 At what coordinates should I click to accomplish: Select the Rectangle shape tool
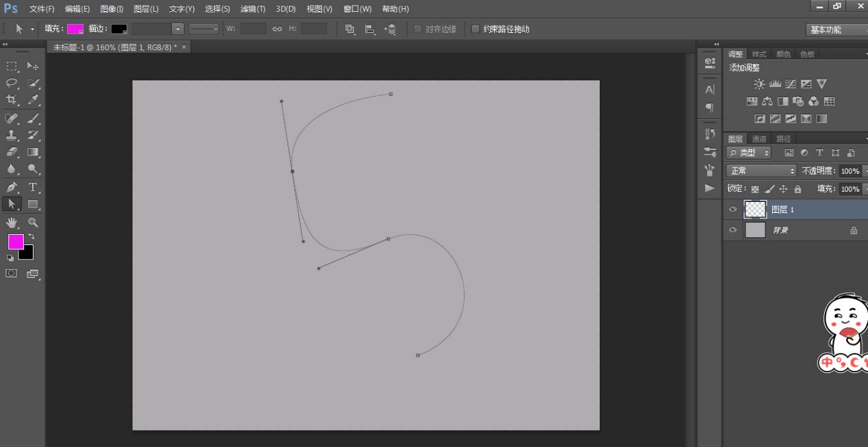coord(32,204)
